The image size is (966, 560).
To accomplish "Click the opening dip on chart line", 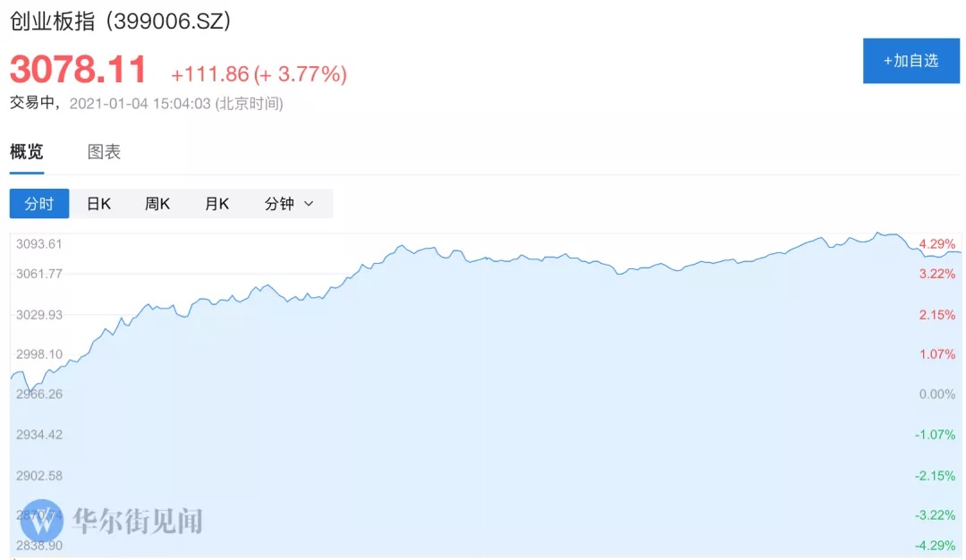I will (29, 389).
